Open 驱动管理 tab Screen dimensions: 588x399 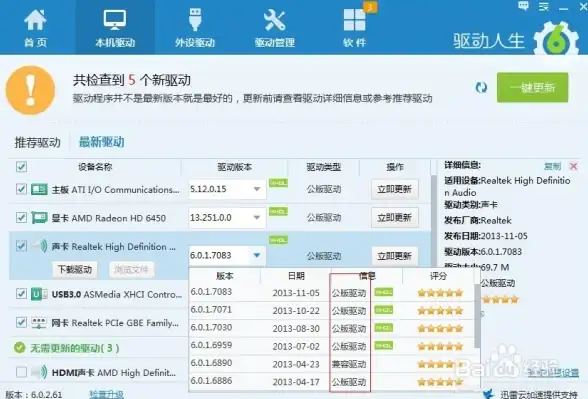click(274, 28)
